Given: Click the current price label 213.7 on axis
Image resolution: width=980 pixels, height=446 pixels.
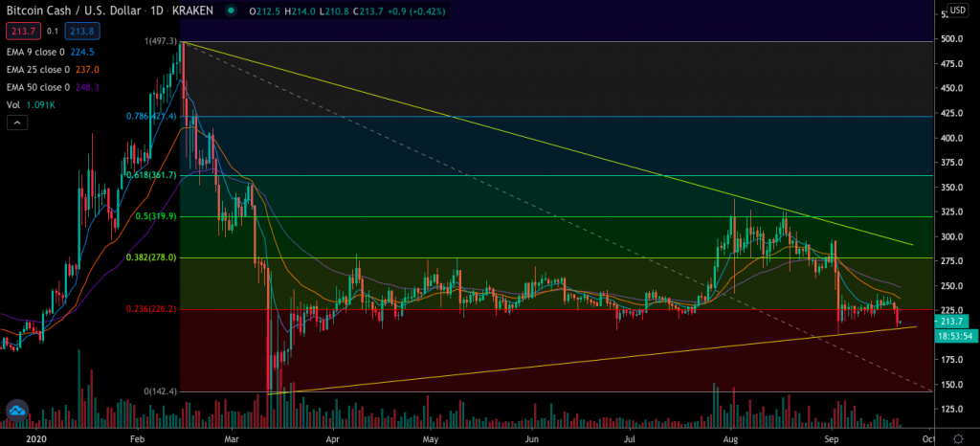Looking at the screenshot, I should 952,322.
